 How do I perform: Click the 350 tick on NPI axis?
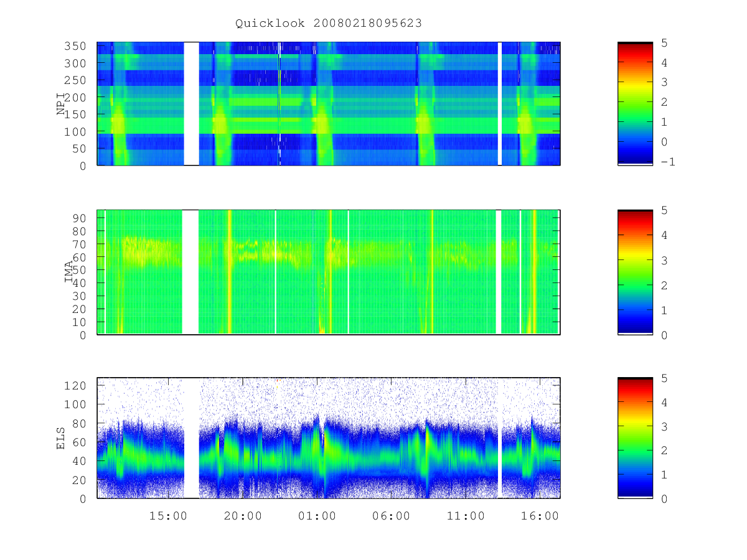point(76,46)
